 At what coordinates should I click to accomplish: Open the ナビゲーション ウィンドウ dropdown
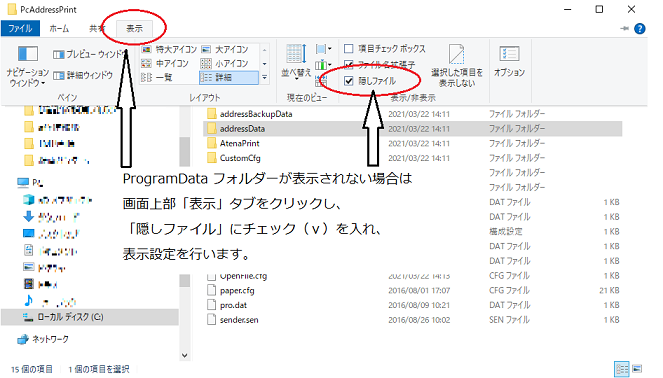pyautogui.click(x=27, y=66)
